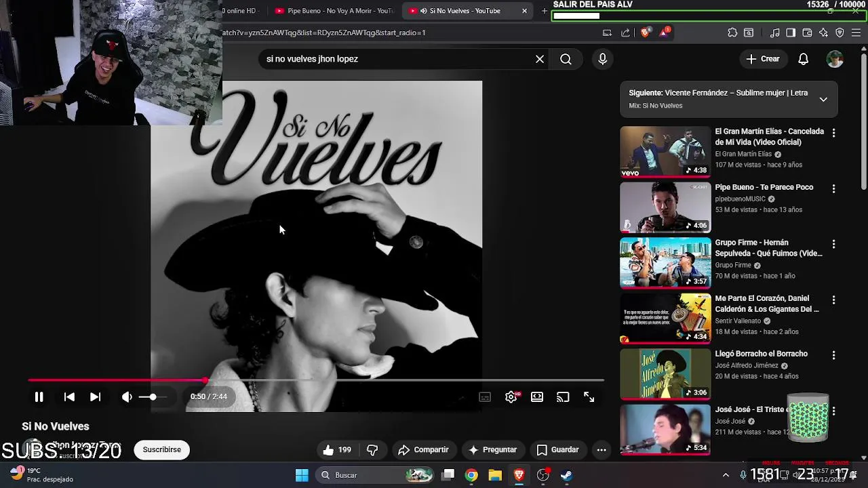Screen dimensions: 868x488
Task: Toggle theater mode on the player
Action: pos(537,397)
